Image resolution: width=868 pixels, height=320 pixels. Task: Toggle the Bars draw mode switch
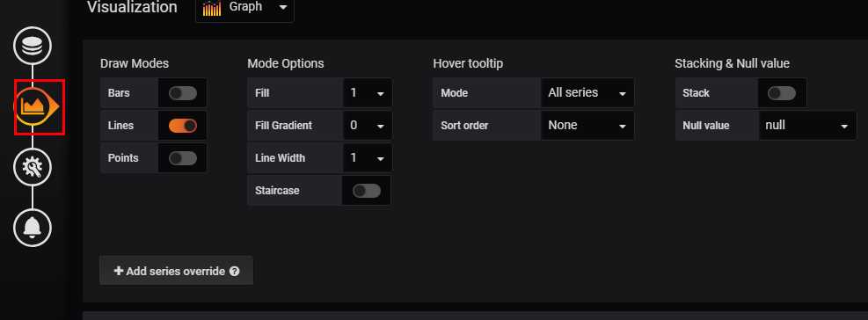click(x=183, y=93)
